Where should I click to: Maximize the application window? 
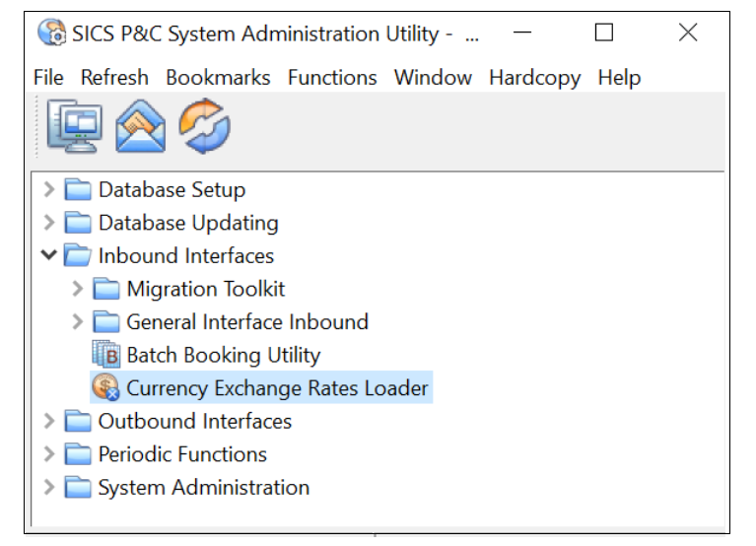pos(604,34)
